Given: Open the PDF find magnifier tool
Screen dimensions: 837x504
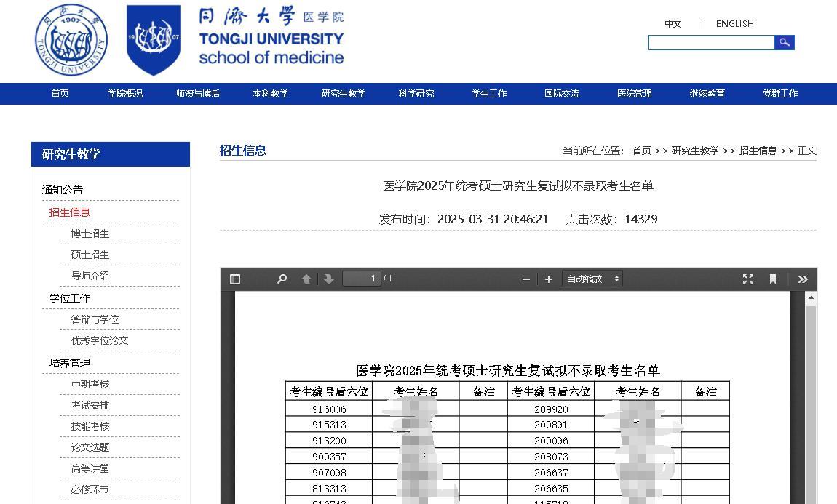Looking at the screenshot, I should (x=282, y=279).
